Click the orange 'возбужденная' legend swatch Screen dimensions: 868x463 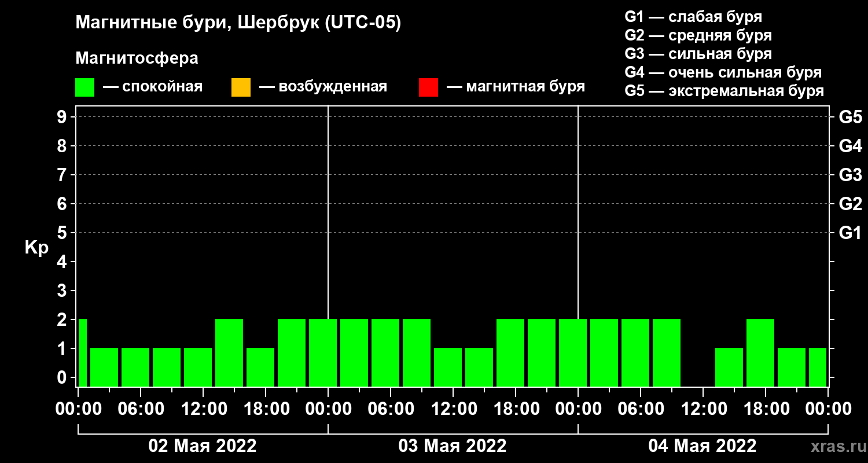(x=241, y=87)
